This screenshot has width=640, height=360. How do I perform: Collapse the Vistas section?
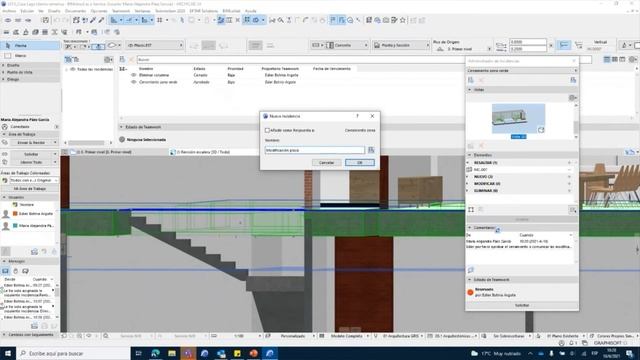tap(469, 89)
